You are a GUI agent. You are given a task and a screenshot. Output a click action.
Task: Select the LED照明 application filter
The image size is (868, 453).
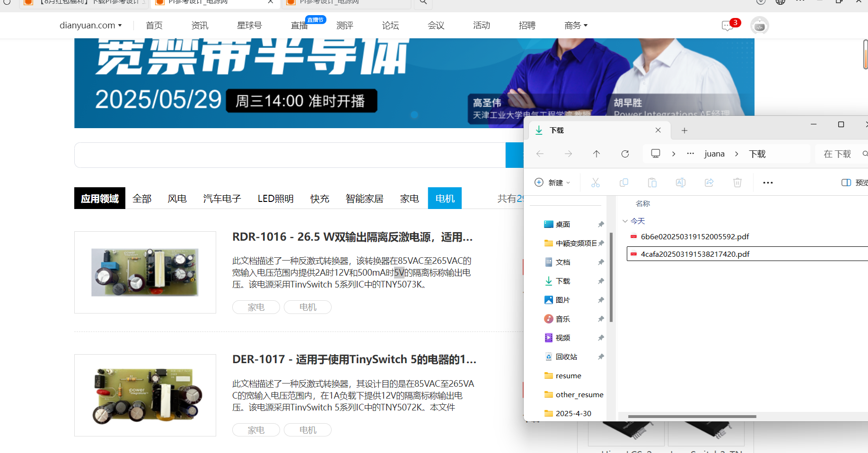[276, 199]
